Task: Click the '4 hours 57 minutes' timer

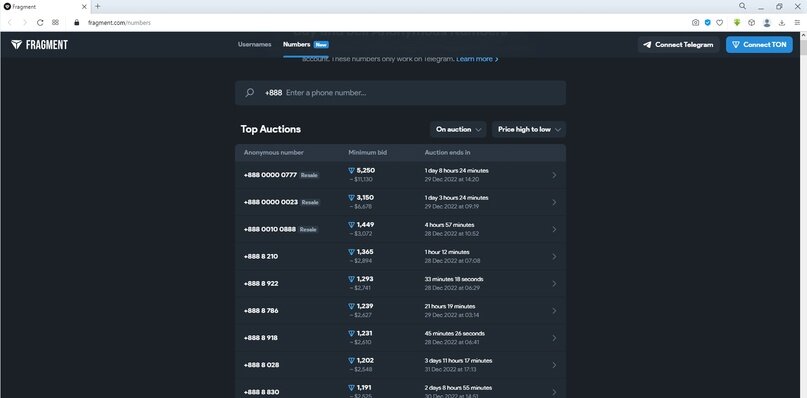Action: pyautogui.click(x=449, y=225)
